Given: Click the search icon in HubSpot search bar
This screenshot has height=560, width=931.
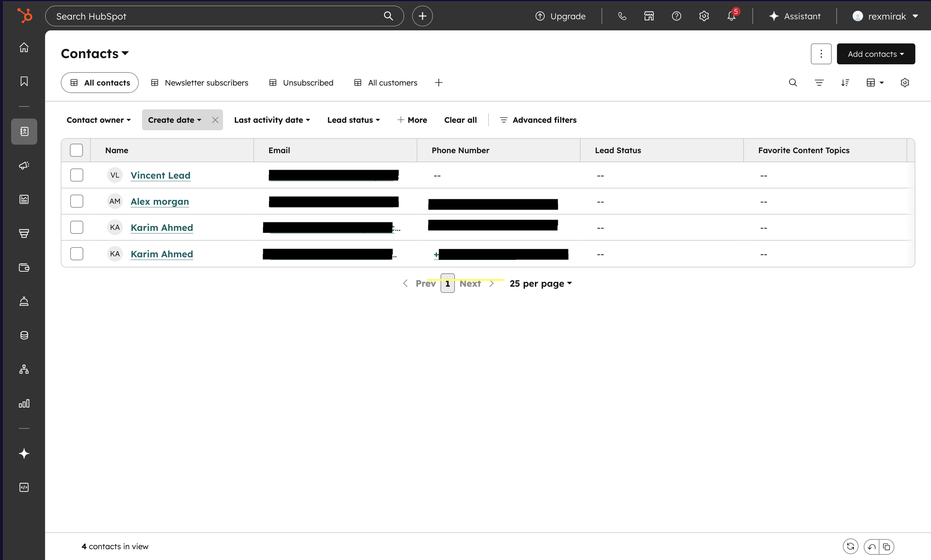Looking at the screenshot, I should (x=388, y=16).
